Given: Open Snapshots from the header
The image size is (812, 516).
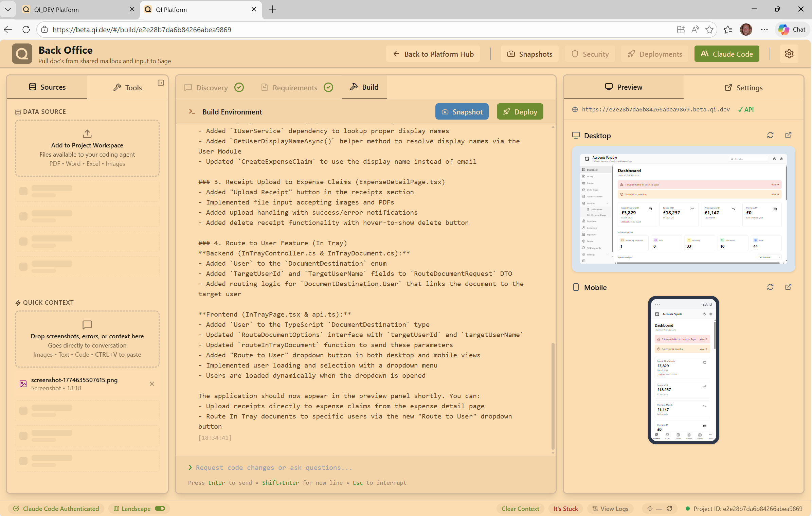Looking at the screenshot, I should pyautogui.click(x=529, y=54).
